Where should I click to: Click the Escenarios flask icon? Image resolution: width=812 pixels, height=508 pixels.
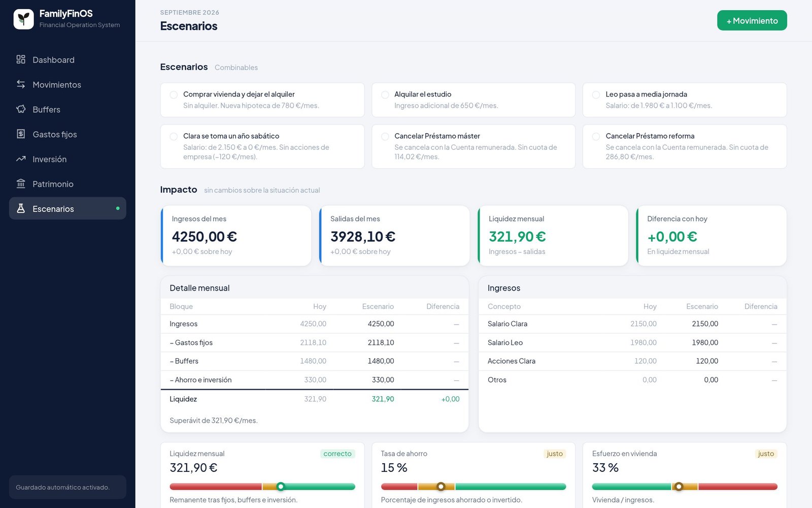coord(21,208)
